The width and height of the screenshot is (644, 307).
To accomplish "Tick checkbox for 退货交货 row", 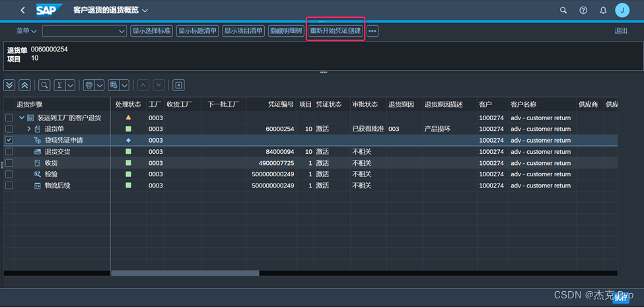I will [x=9, y=152].
